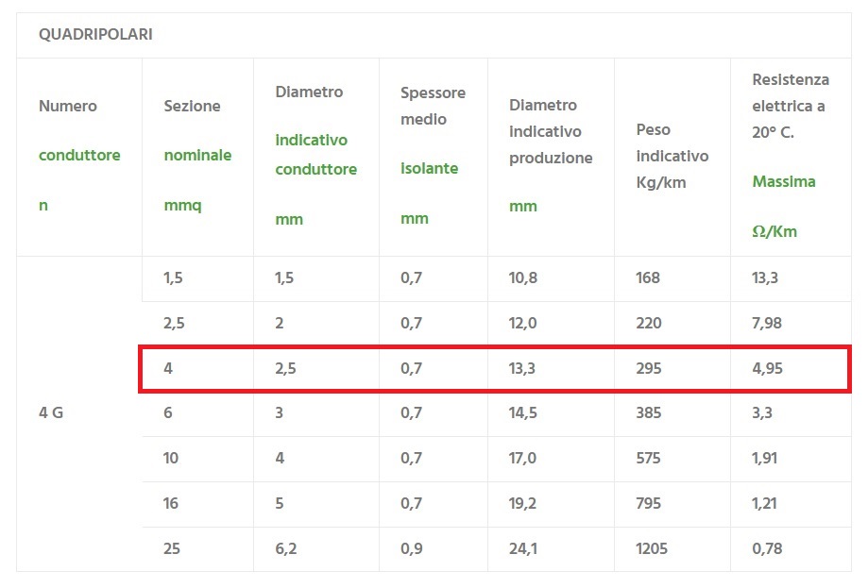
Task: Select the insulation thickness value 0,9
Action: point(412,548)
